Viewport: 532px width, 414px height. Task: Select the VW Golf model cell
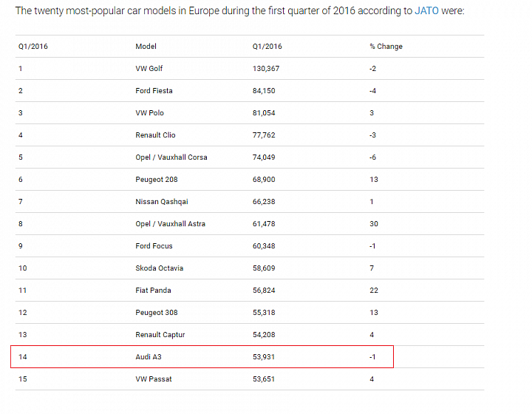click(x=149, y=69)
